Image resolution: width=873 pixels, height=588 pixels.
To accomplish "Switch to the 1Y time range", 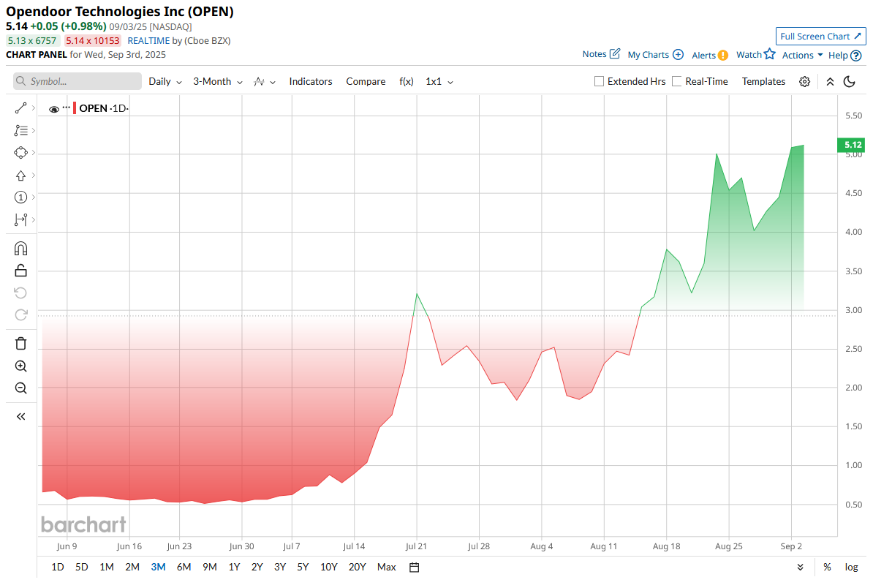I will tap(235, 567).
